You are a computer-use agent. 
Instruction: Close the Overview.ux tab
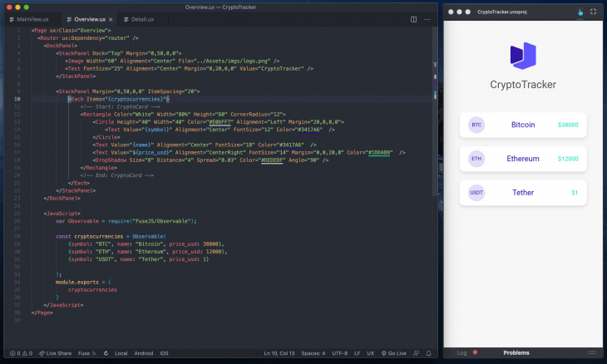coord(111,19)
